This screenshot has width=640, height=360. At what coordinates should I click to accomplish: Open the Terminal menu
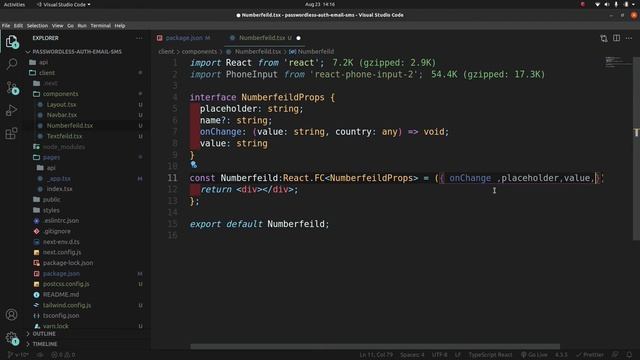[x=100, y=26]
